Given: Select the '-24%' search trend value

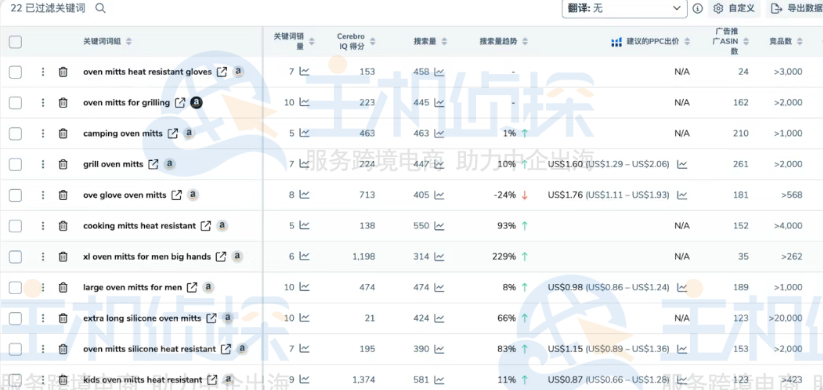Looking at the screenshot, I should click(505, 195).
